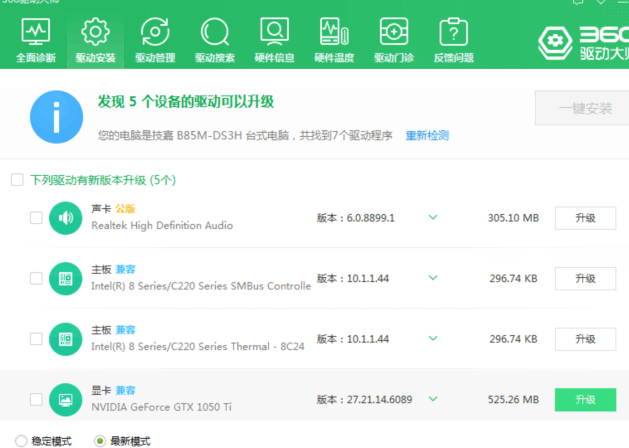The width and height of the screenshot is (629, 448).
Task: Open the 反馈问题 feedback icon
Action: tap(454, 31)
